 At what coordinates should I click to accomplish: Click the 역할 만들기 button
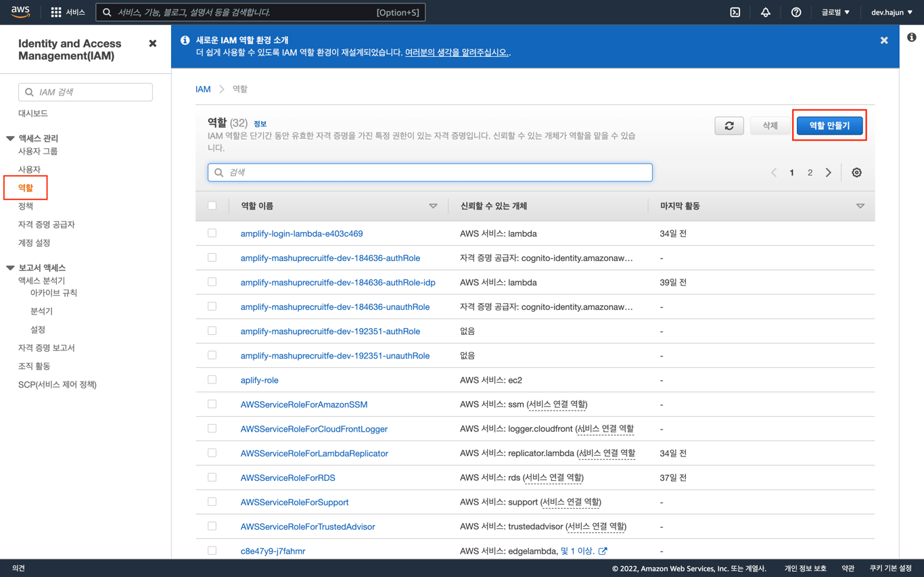click(x=829, y=126)
